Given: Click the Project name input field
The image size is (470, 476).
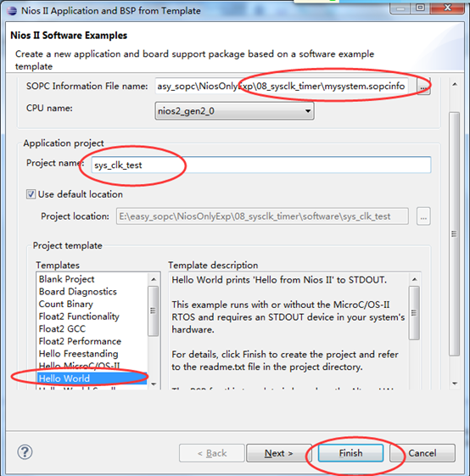Looking at the screenshot, I should pyautogui.click(x=261, y=165).
